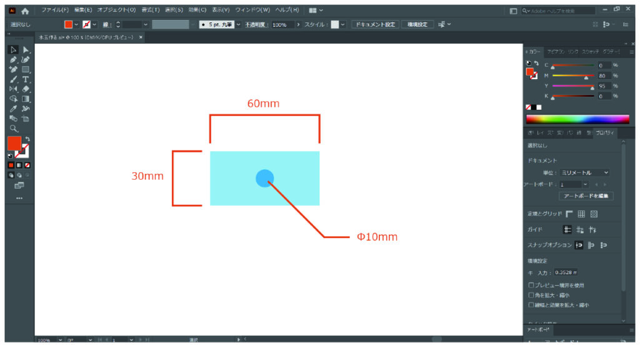Open the ウィンドウ(W) menu
This screenshot has height=364, width=640.
click(x=252, y=10)
